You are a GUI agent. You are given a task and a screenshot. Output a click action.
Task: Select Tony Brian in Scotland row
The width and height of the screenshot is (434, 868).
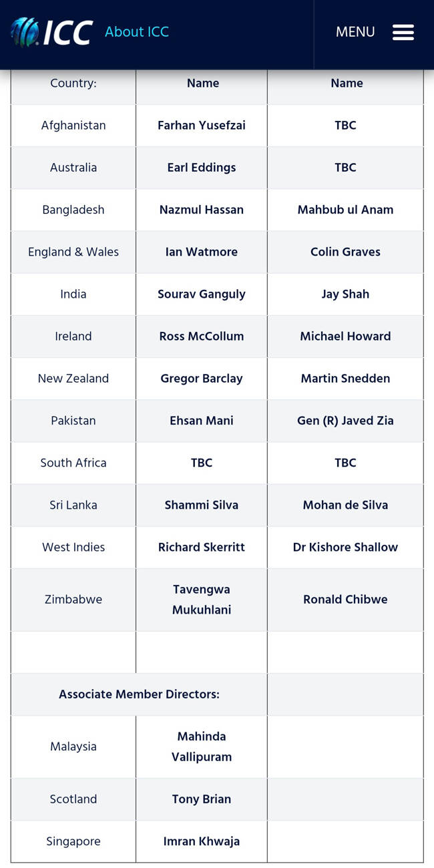click(202, 799)
